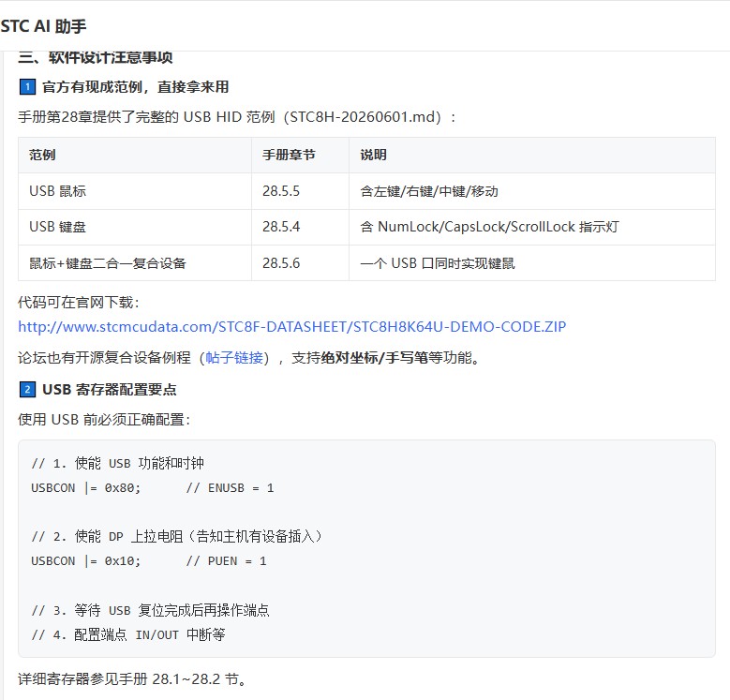
Task: Click the code line USBCON |= 0x80
Action: click(85, 488)
